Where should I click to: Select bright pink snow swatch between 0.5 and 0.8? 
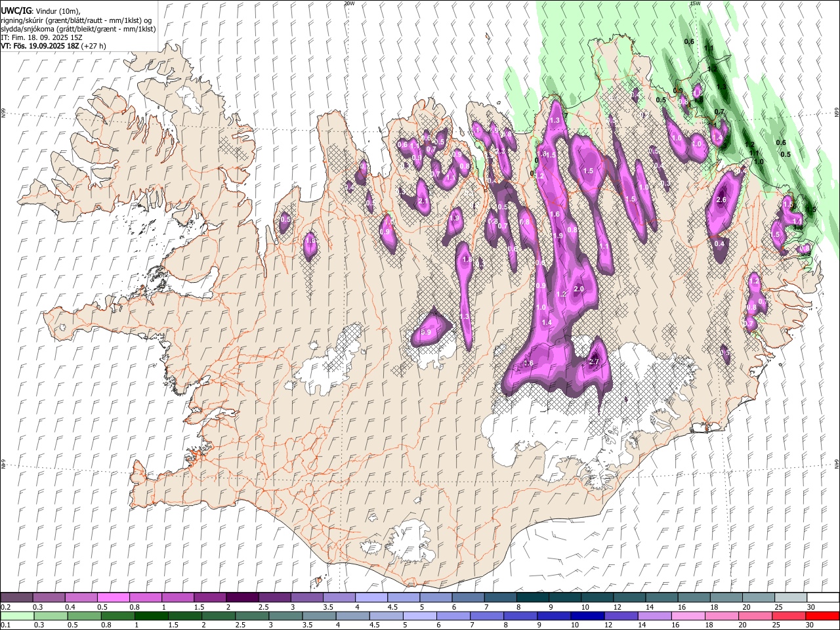pos(114,598)
